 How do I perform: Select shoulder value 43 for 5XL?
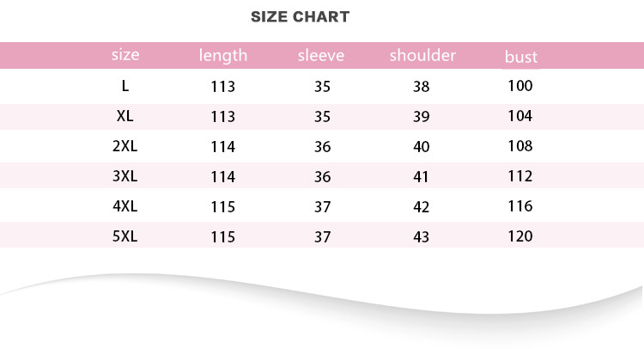pyautogui.click(x=421, y=236)
